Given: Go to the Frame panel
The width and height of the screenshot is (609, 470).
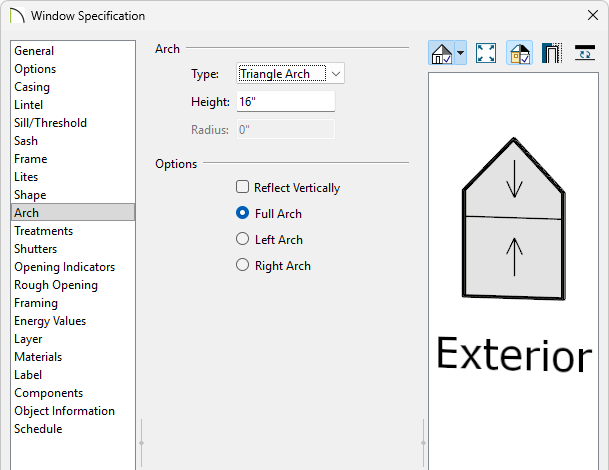Looking at the screenshot, I should (73, 159).
